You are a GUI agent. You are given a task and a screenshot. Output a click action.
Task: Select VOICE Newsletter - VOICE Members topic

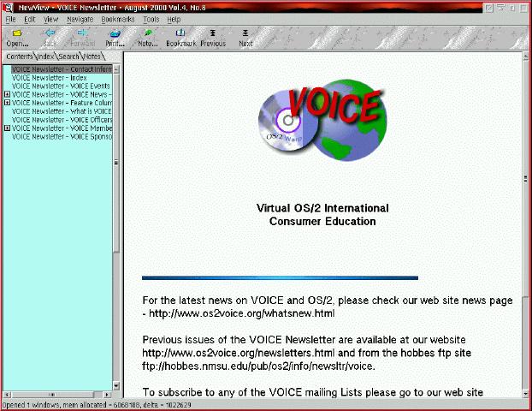click(62, 128)
